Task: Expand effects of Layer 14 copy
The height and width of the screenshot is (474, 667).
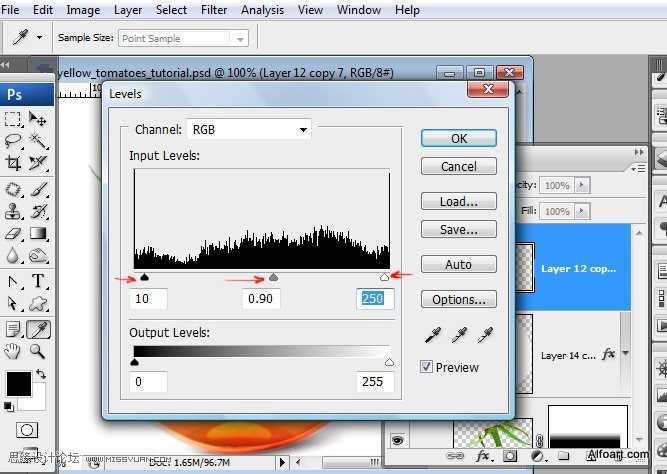Action: pyautogui.click(x=625, y=353)
